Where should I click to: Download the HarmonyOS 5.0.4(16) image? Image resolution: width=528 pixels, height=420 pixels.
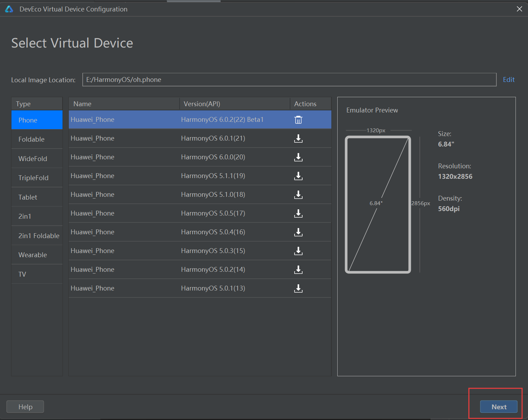click(298, 232)
